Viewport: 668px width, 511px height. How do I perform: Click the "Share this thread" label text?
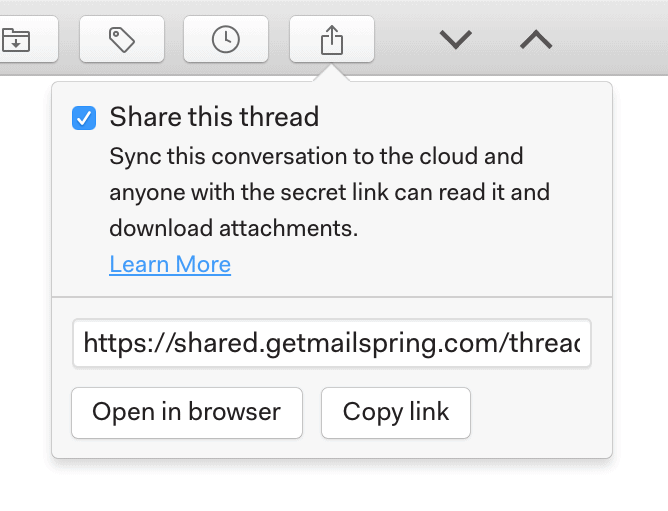pos(214,117)
